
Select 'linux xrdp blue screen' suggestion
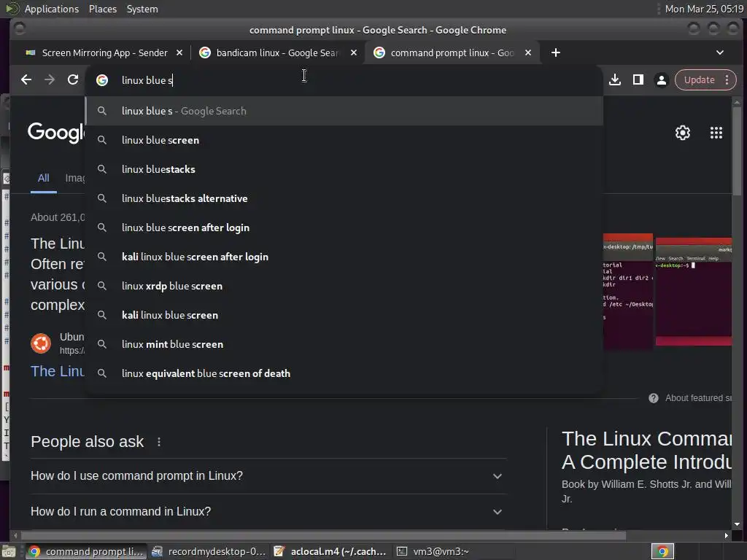(344, 286)
